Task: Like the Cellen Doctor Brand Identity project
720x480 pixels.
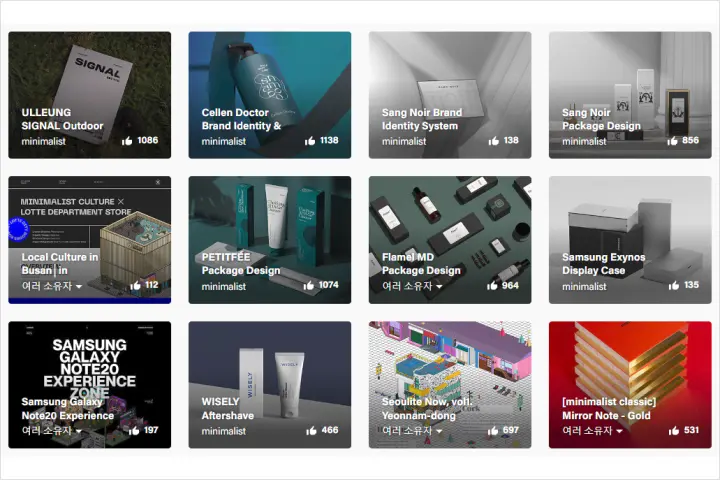Action: [x=310, y=141]
